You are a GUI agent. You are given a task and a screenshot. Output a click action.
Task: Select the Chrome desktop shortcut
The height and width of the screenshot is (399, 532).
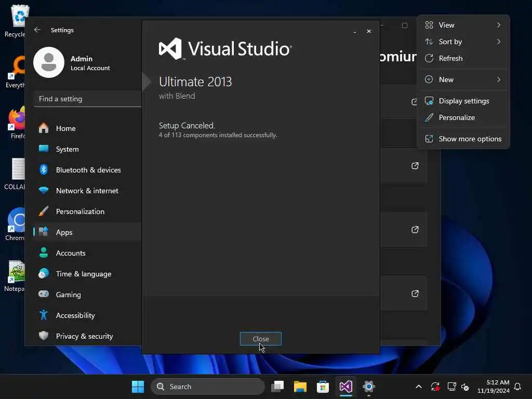[15, 224]
